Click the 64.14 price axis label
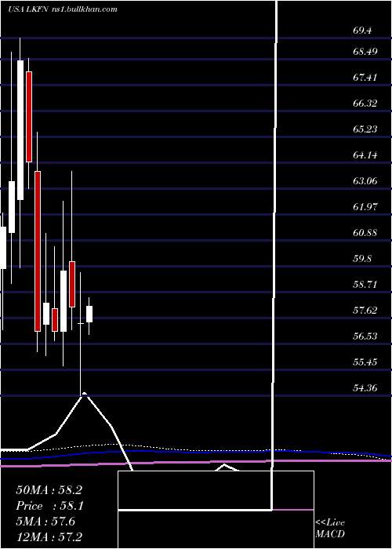Screen dimensions: 392x549 click(365, 155)
